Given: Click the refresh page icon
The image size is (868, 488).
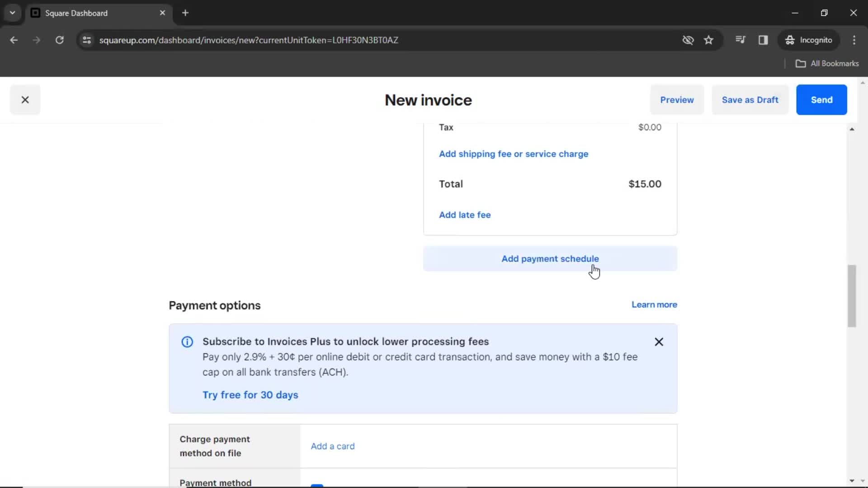Looking at the screenshot, I should (x=59, y=40).
